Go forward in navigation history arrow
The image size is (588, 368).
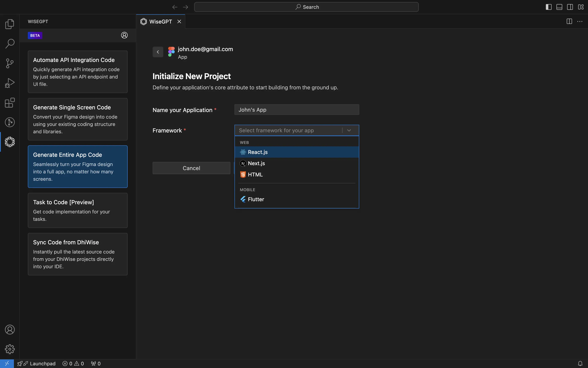(x=186, y=7)
